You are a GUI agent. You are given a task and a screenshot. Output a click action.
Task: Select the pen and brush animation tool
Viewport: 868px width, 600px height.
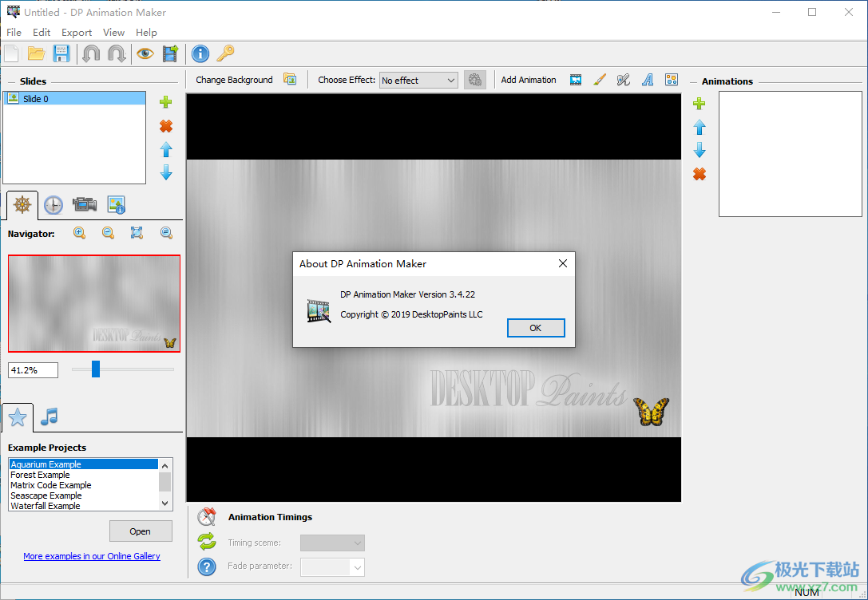pos(624,80)
